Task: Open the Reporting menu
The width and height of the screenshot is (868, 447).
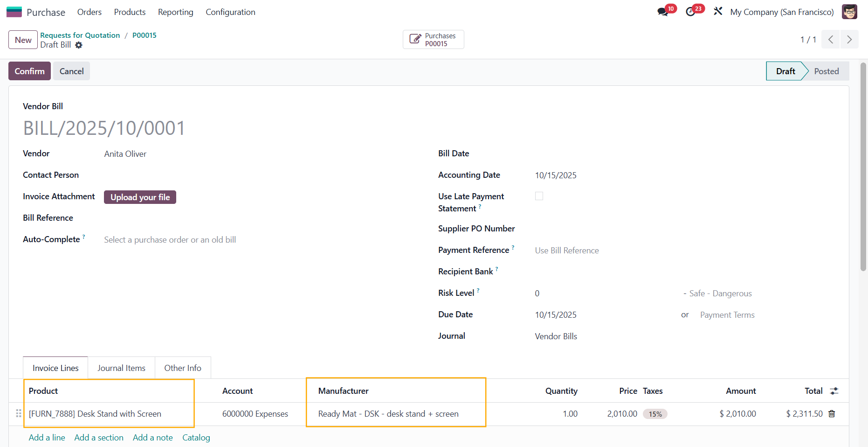Action: [x=175, y=12]
